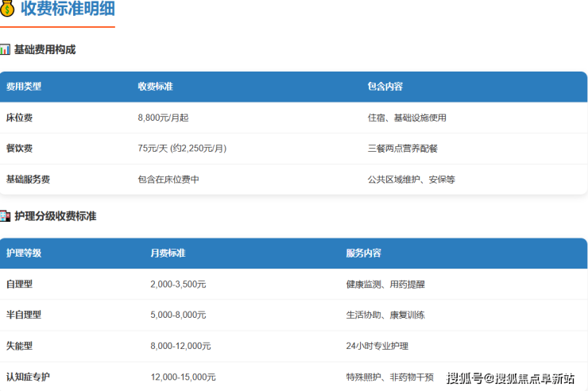Viewport: 588px width, 391px height.
Task: Select the 护理分级收费标准 section heading
Action: pos(55,215)
